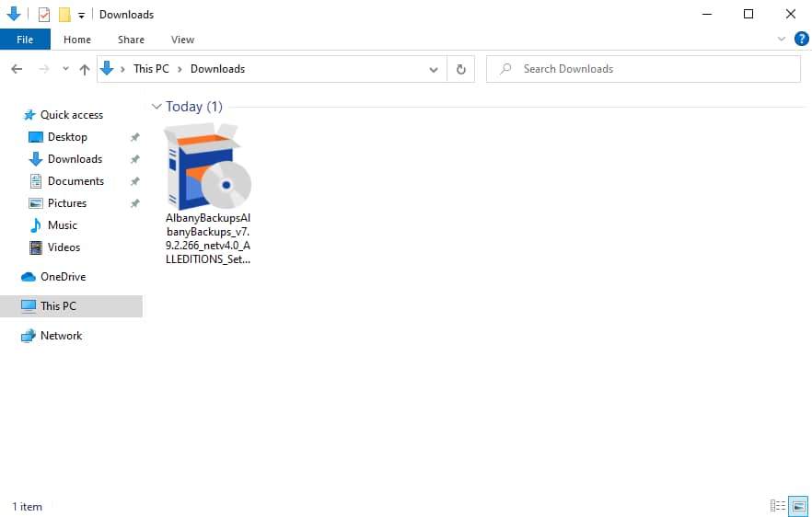This screenshot has width=812, height=517.
Task: Open OneDrive in the navigation pane
Action: click(64, 277)
